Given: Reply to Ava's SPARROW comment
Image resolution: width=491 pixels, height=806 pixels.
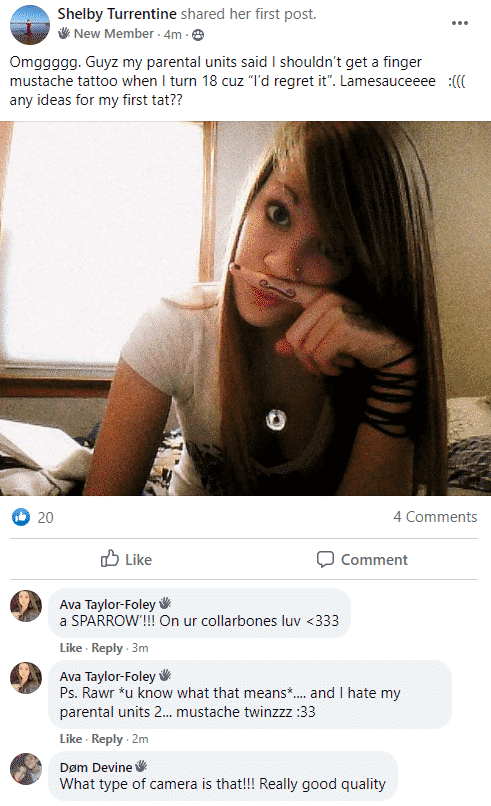Looking at the screenshot, I should point(107,648).
